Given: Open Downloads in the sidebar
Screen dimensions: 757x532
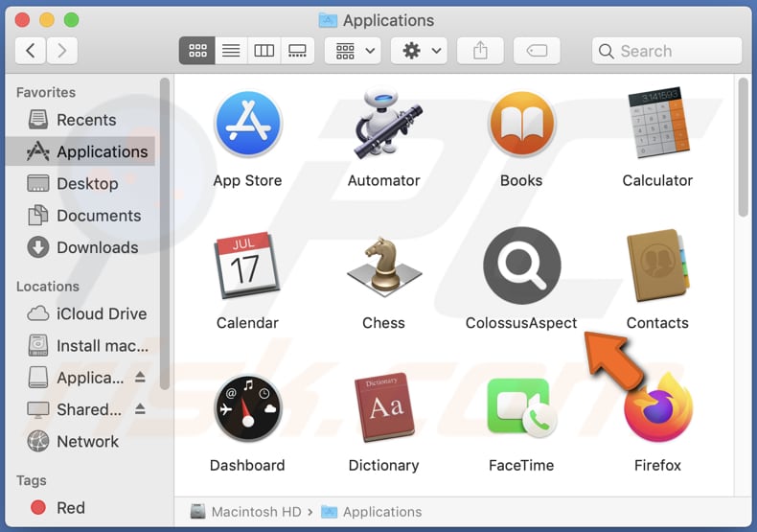Looking at the screenshot, I should [81, 247].
